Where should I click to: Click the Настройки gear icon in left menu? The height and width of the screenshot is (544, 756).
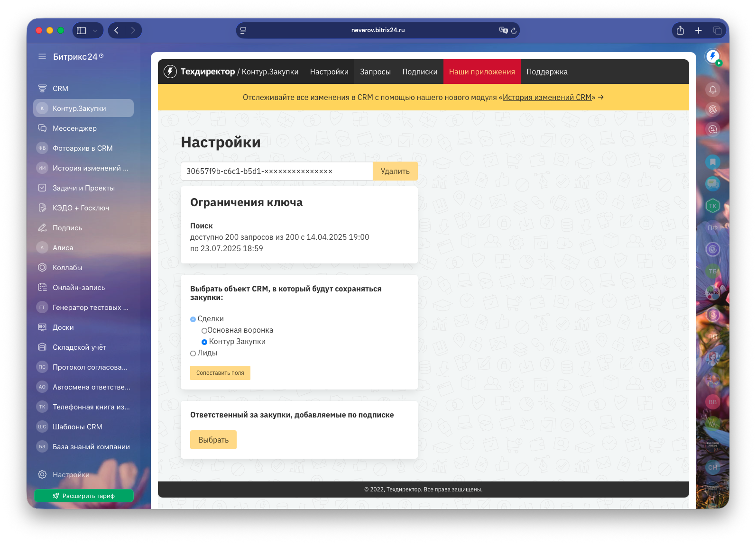pos(42,475)
